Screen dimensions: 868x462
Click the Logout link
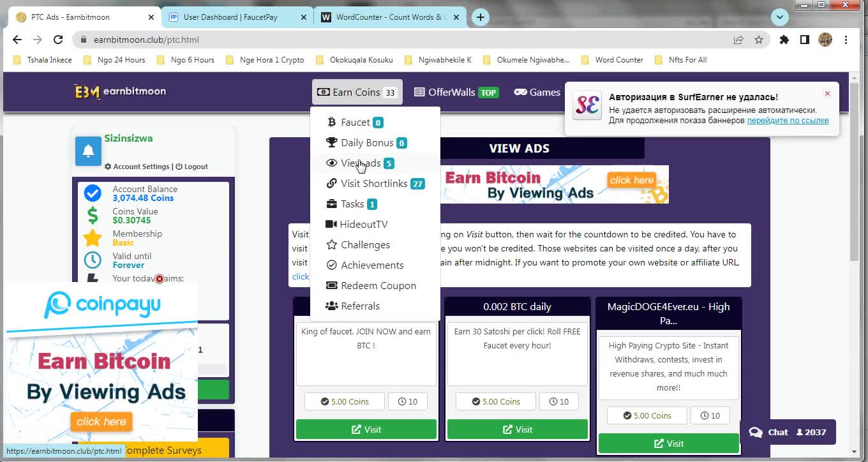click(x=192, y=167)
